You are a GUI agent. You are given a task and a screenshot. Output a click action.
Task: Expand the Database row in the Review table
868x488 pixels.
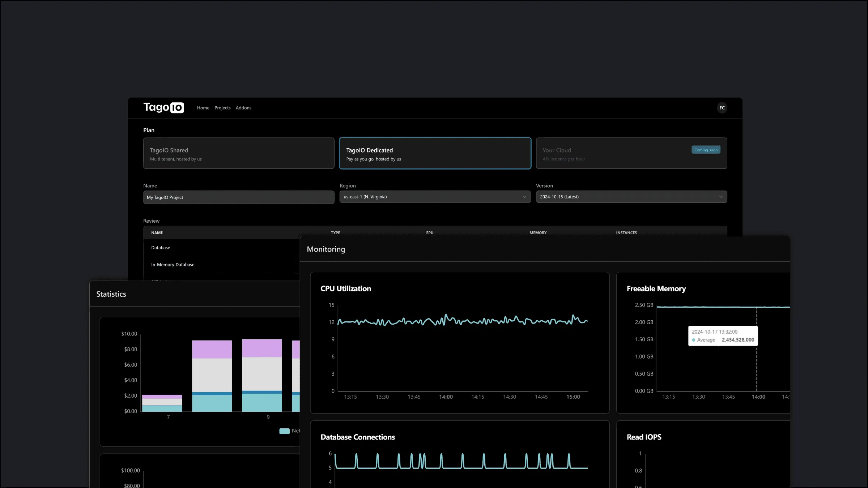(160, 248)
